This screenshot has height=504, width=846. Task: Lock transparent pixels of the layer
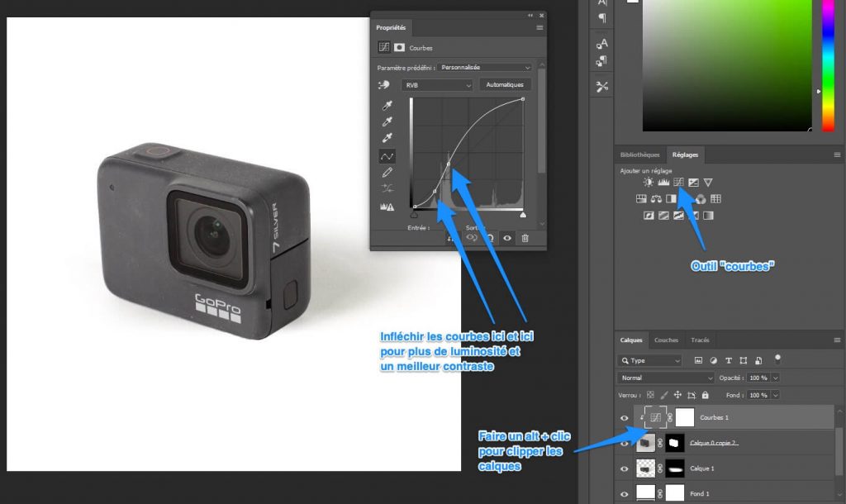(650, 395)
